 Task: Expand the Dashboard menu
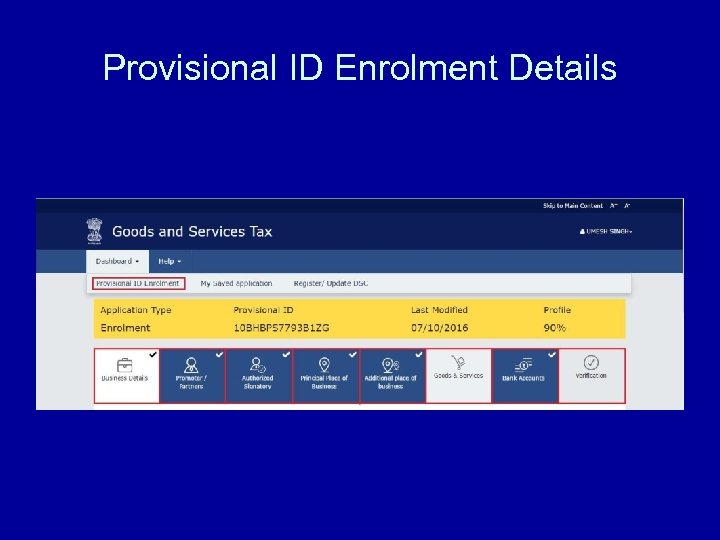117,261
